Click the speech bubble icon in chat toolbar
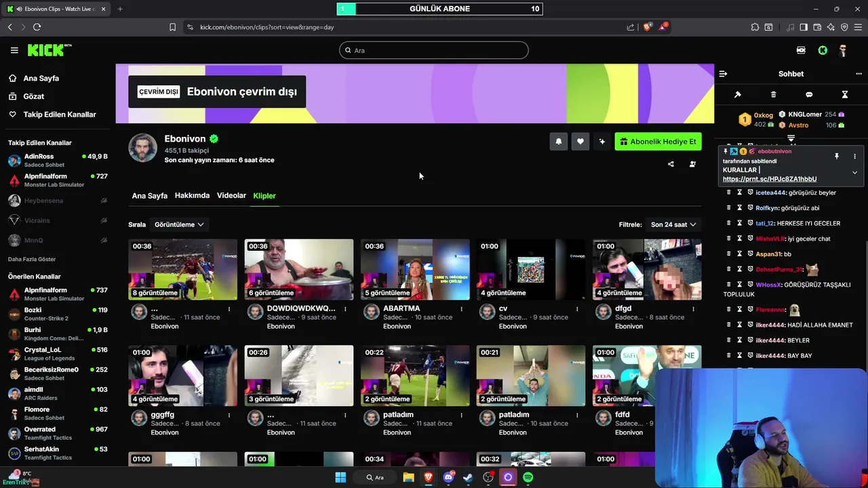This screenshot has height=488, width=868. point(809,95)
